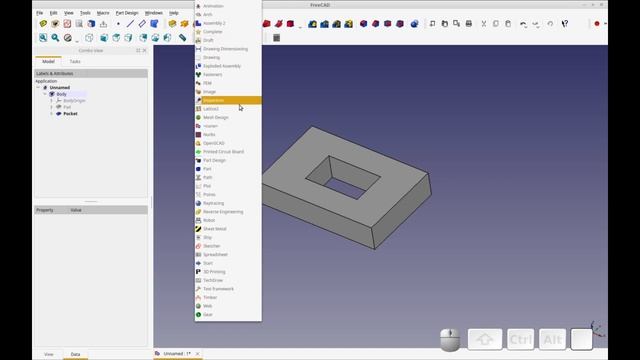This screenshot has width=640, height=360.
Task: Open the Edit menu
Action: point(53,13)
